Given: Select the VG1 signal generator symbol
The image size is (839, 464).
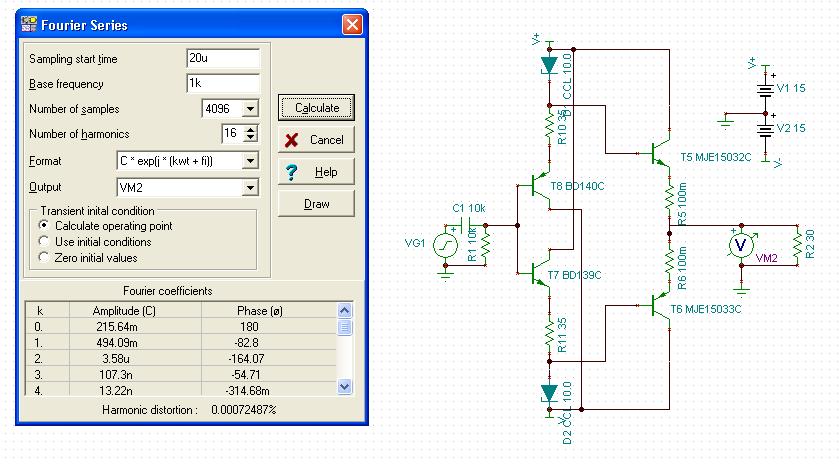Looking at the screenshot, I should pyautogui.click(x=445, y=246).
